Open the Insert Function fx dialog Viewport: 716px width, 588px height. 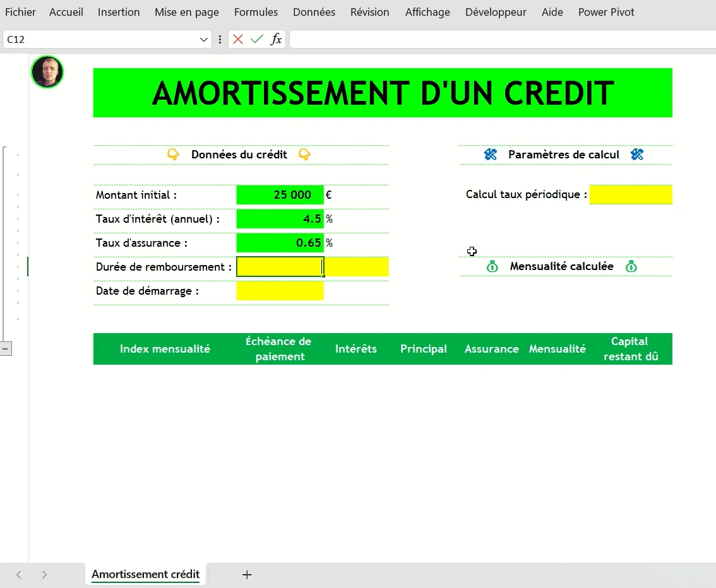point(276,39)
